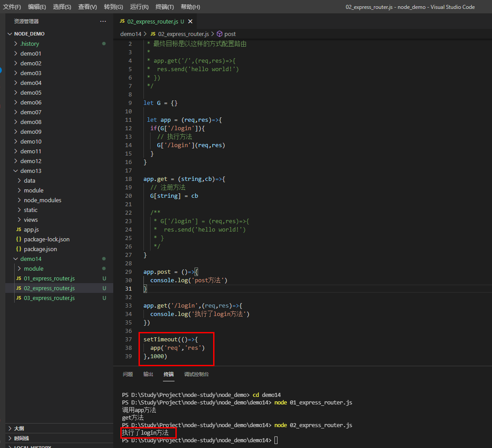Open package-lock.json file

[60, 239]
